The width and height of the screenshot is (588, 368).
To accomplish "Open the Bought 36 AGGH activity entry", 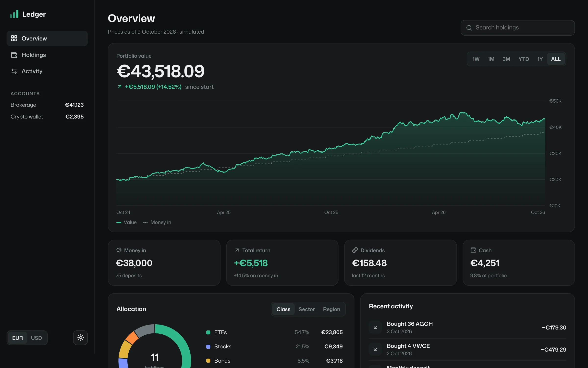I will (x=467, y=327).
